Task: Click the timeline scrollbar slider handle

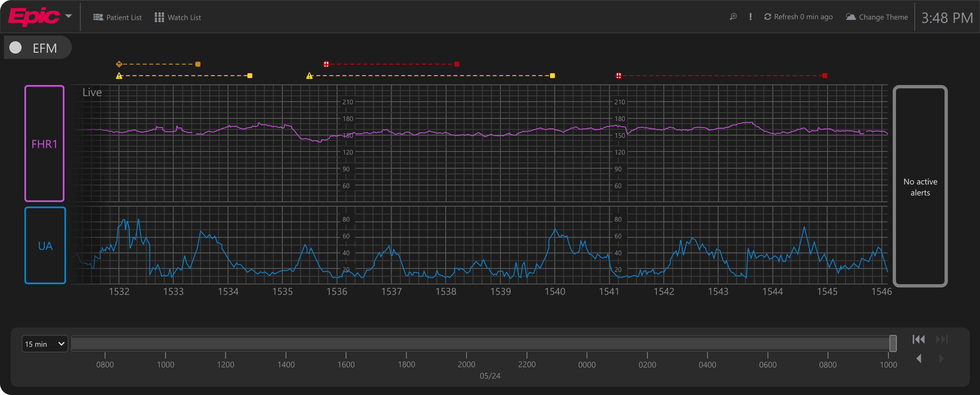Action: tap(893, 344)
